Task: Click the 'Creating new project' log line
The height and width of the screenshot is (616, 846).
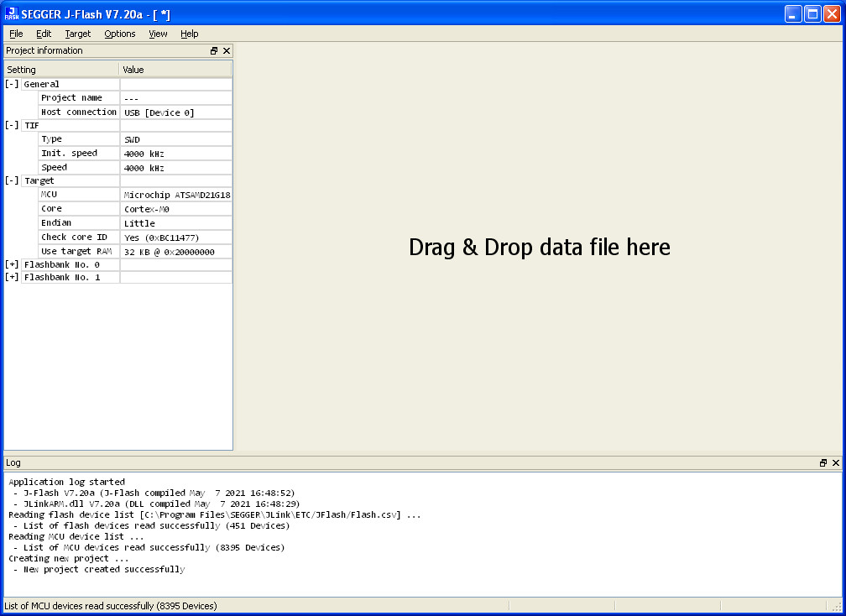Action: tap(69, 558)
